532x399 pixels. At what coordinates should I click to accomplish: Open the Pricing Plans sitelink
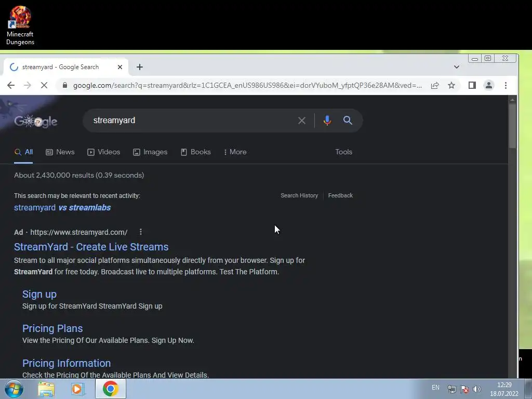pyautogui.click(x=52, y=328)
